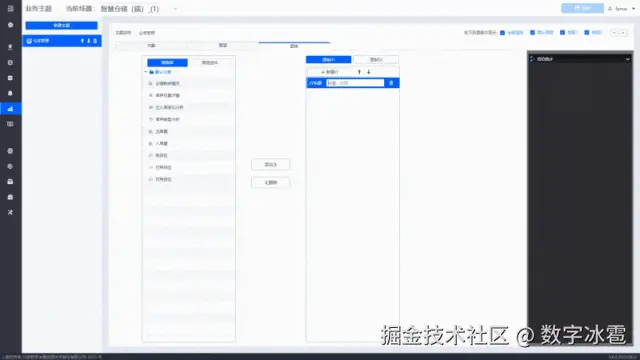Click the 业务主题 heading at the top
Viewport: 640px width, 360px height.
pyautogui.click(x=38, y=9)
